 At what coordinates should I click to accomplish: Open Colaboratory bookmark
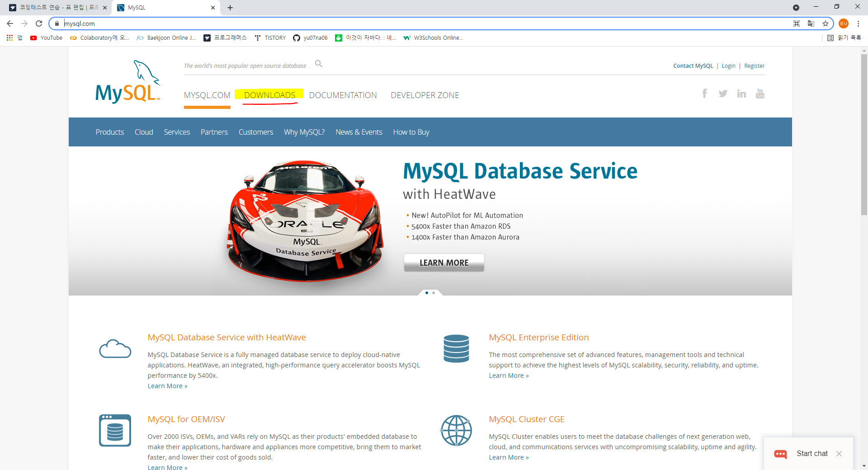(99, 38)
